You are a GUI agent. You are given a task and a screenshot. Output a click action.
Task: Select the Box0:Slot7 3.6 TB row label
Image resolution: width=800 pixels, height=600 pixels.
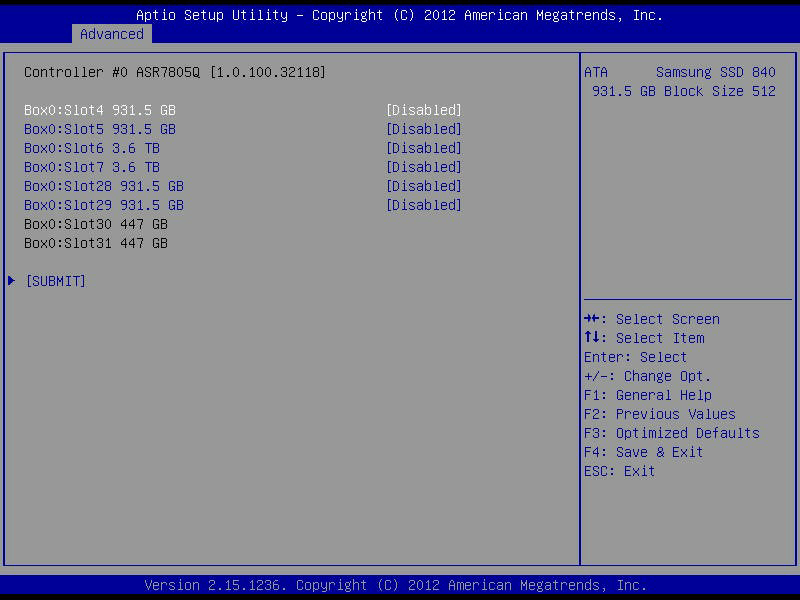click(92, 167)
